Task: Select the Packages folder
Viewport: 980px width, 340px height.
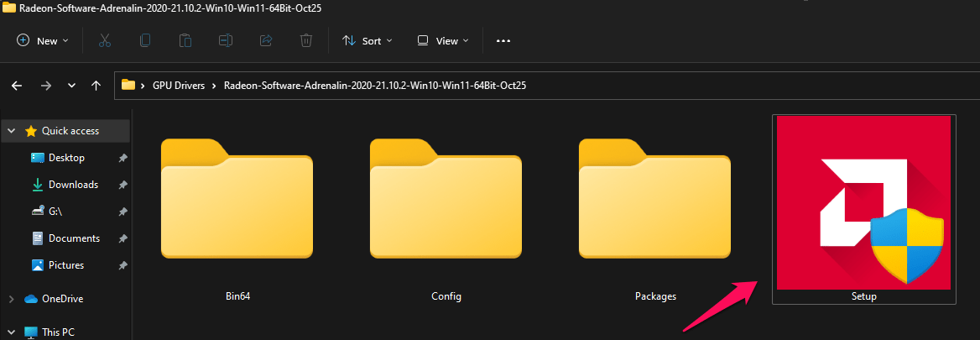Action: click(x=654, y=199)
